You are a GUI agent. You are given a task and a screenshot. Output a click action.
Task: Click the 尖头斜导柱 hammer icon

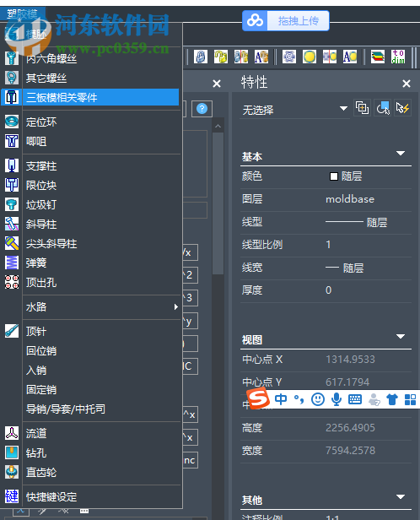click(12, 243)
